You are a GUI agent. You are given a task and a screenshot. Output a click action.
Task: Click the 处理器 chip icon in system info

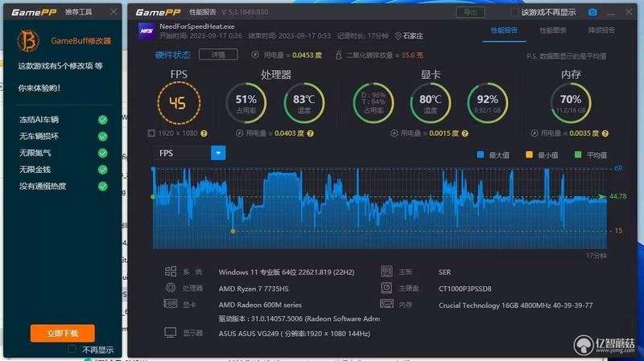point(171,288)
